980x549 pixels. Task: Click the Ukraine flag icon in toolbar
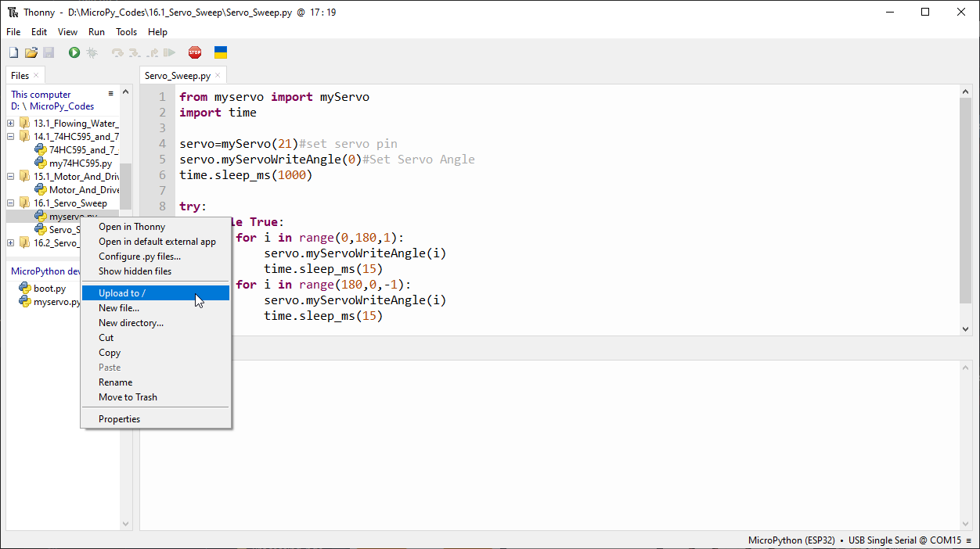(x=221, y=52)
